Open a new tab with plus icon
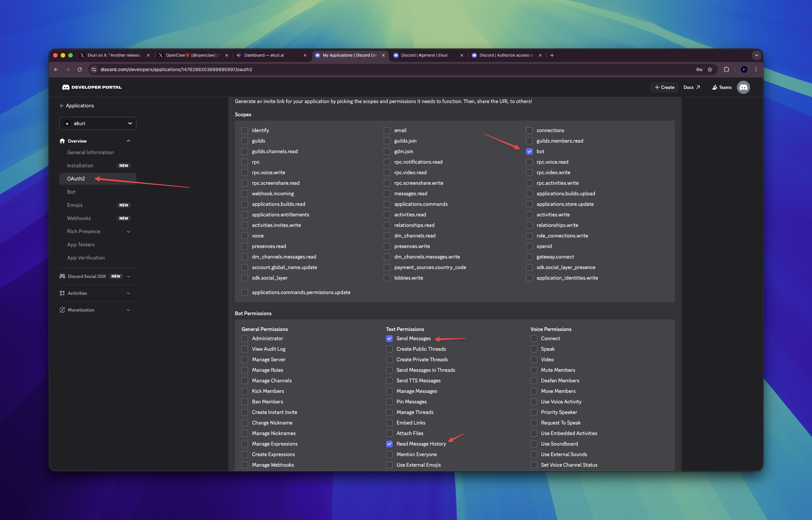The width and height of the screenshot is (812, 520). [x=552, y=55]
